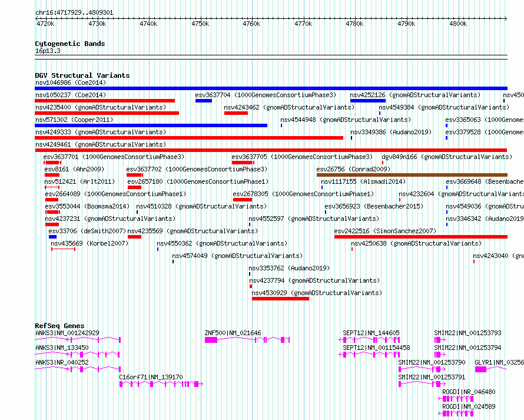
Task: Click the 4780k ruler position
Action: pos(354,24)
